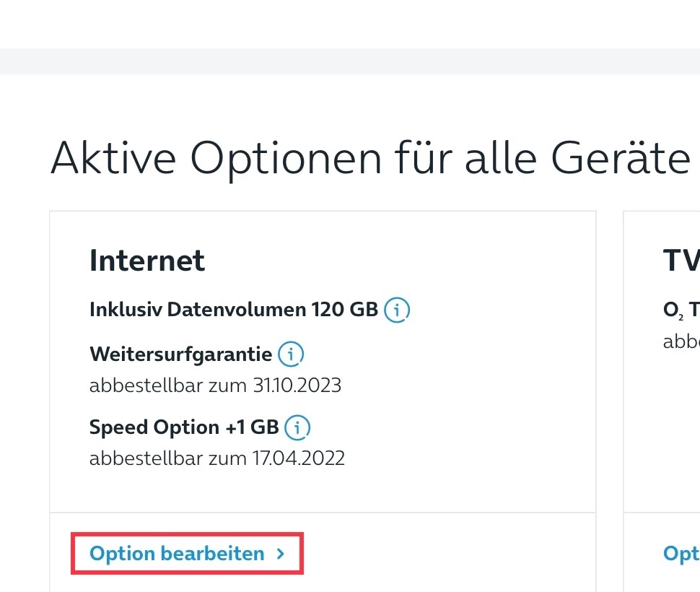
Task: Open the partially visible TV card option link
Action: point(681,554)
